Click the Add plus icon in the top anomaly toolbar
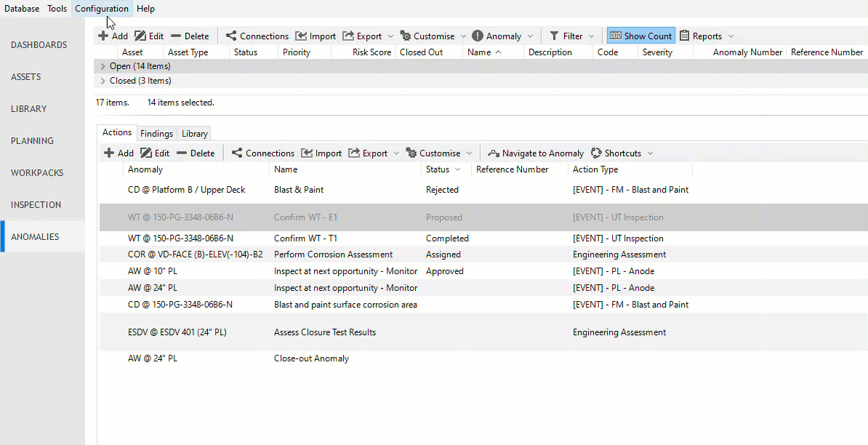The image size is (868, 445). point(103,36)
